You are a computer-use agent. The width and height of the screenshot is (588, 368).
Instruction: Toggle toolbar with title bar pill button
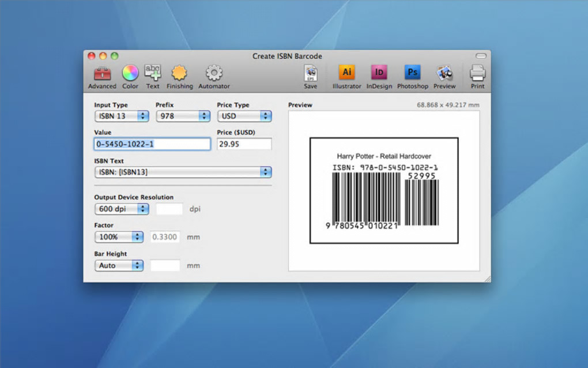[x=481, y=56]
